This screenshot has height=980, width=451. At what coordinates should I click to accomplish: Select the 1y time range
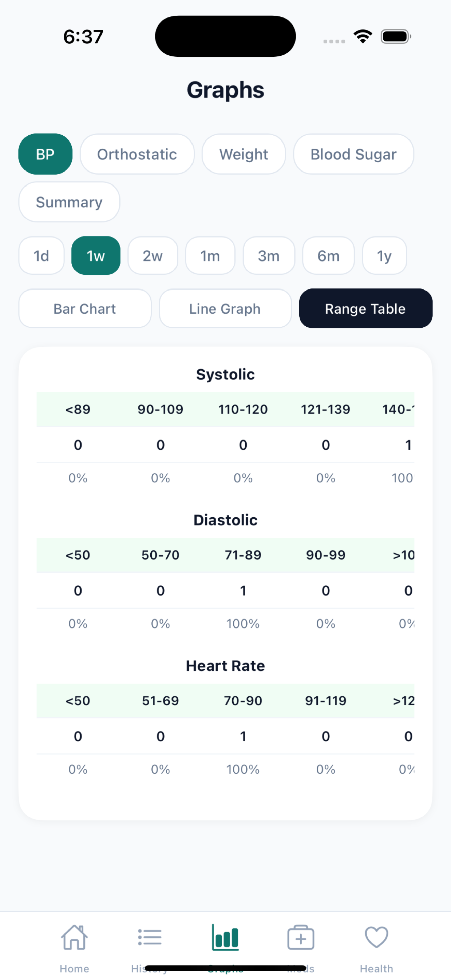pos(384,256)
